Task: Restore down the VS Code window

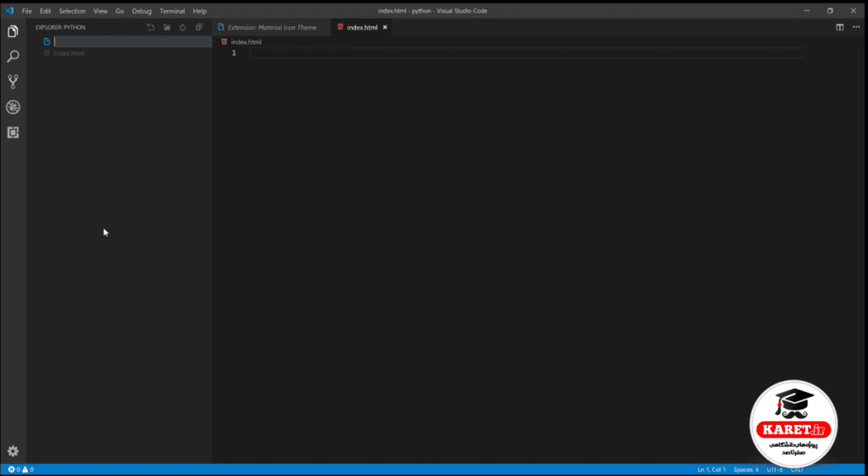Action: pos(830,10)
